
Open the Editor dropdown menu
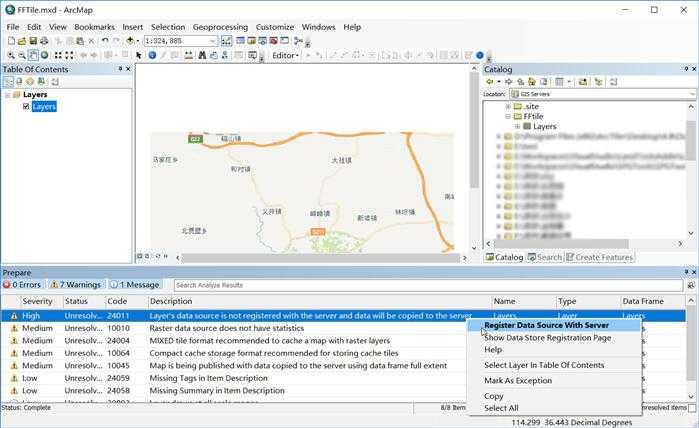286,55
